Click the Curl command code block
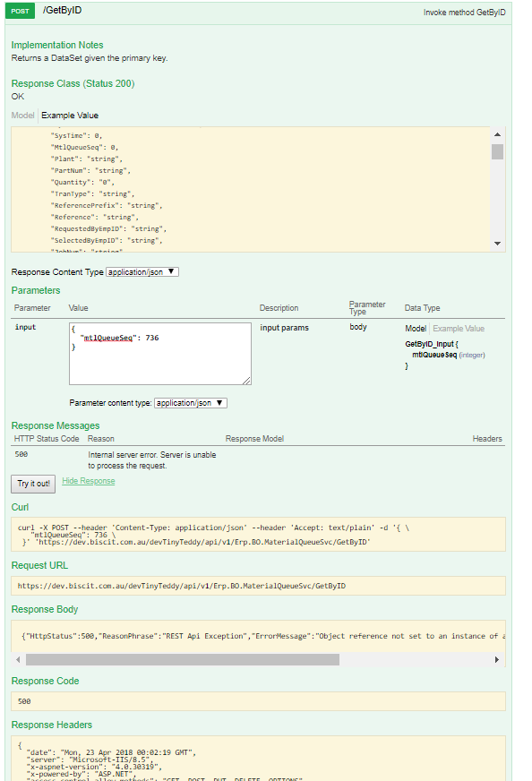 coord(258,535)
